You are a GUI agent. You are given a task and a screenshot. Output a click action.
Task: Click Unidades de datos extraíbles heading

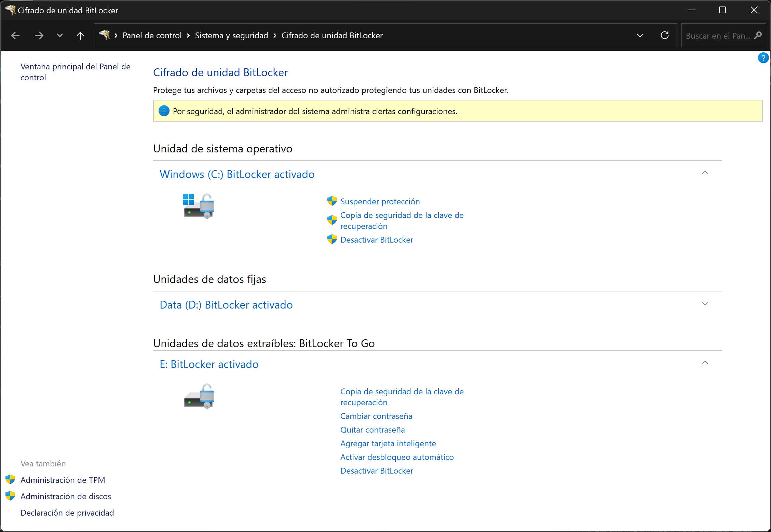264,343
